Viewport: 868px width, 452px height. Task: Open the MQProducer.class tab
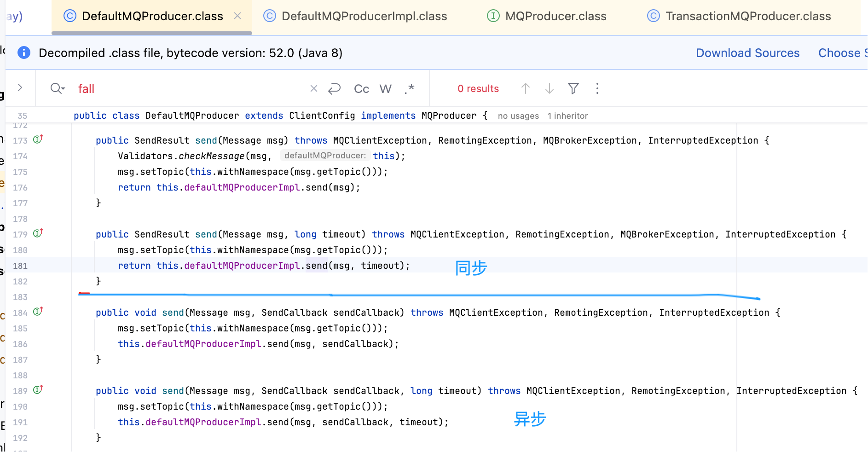[x=547, y=17]
